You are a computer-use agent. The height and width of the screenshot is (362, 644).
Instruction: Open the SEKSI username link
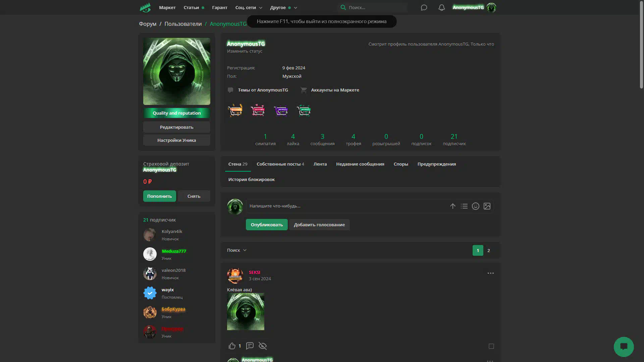pos(255,272)
